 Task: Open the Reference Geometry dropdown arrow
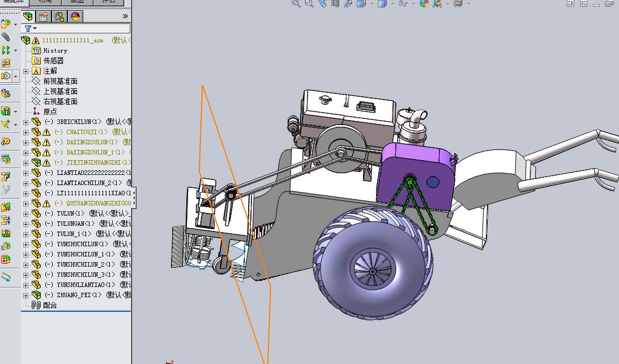15,125
